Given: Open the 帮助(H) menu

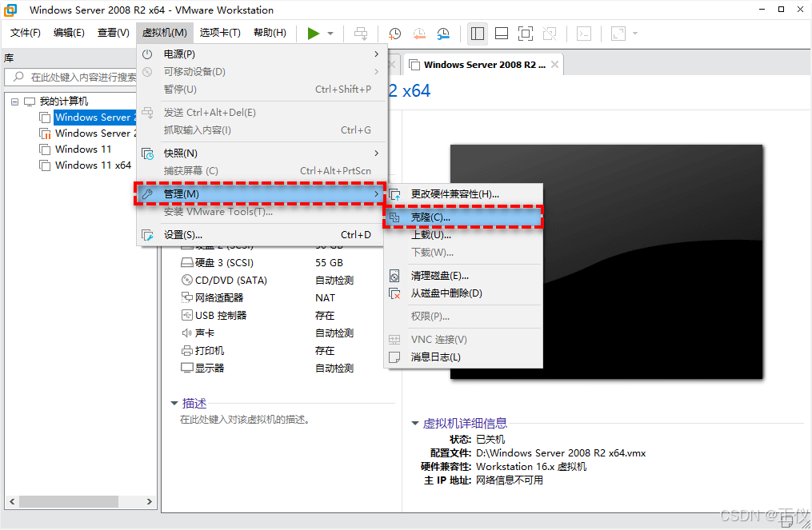Looking at the screenshot, I should 270,33.
